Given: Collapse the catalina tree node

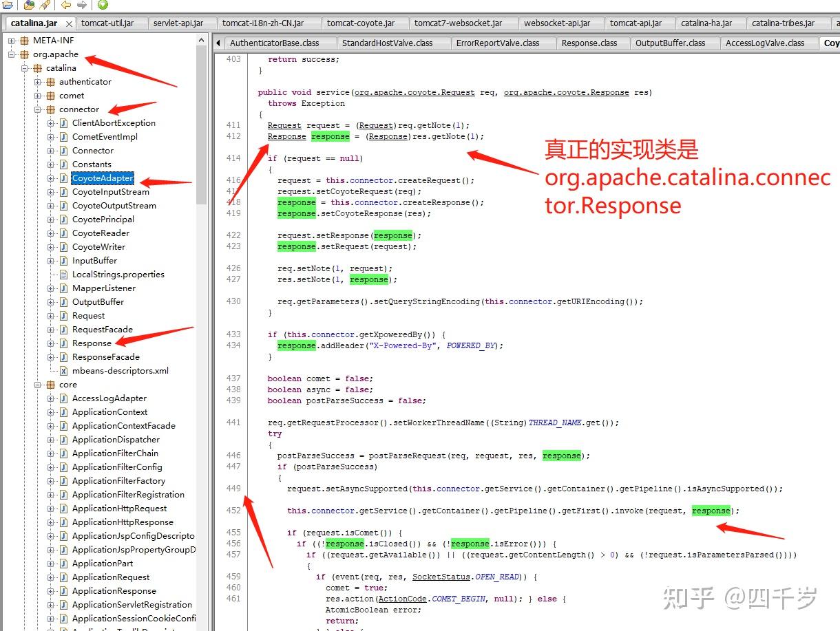Looking at the screenshot, I should coord(25,68).
